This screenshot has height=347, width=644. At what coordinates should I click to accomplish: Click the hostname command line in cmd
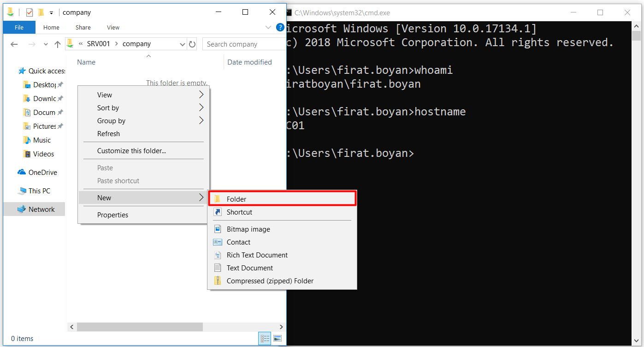click(x=376, y=112)
